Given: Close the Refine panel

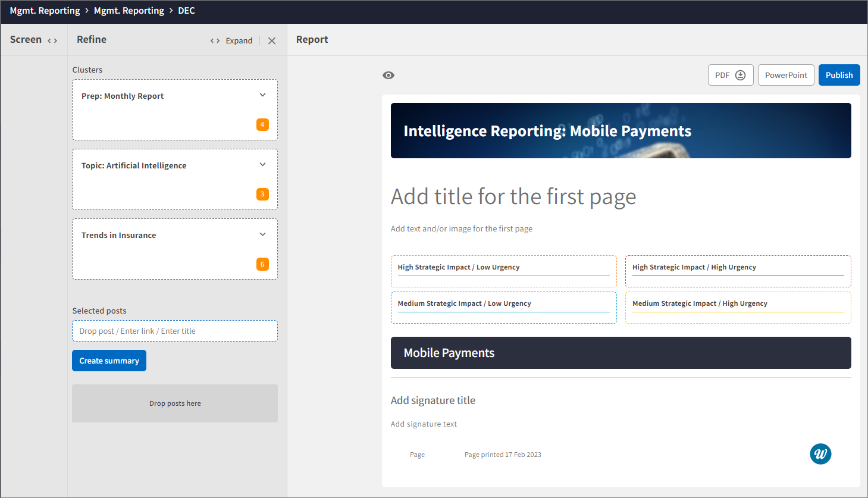Looking at the screenshot, I should [272, 40].
